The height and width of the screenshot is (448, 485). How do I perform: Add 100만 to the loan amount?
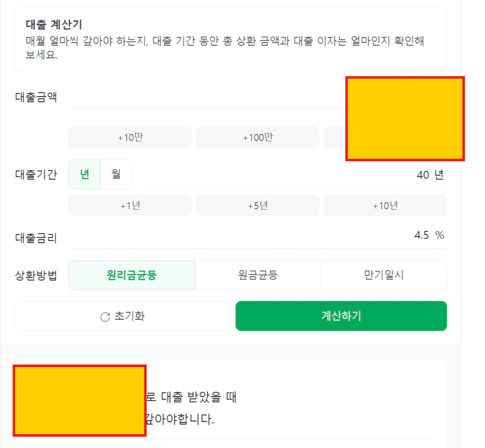coord(258,137)
